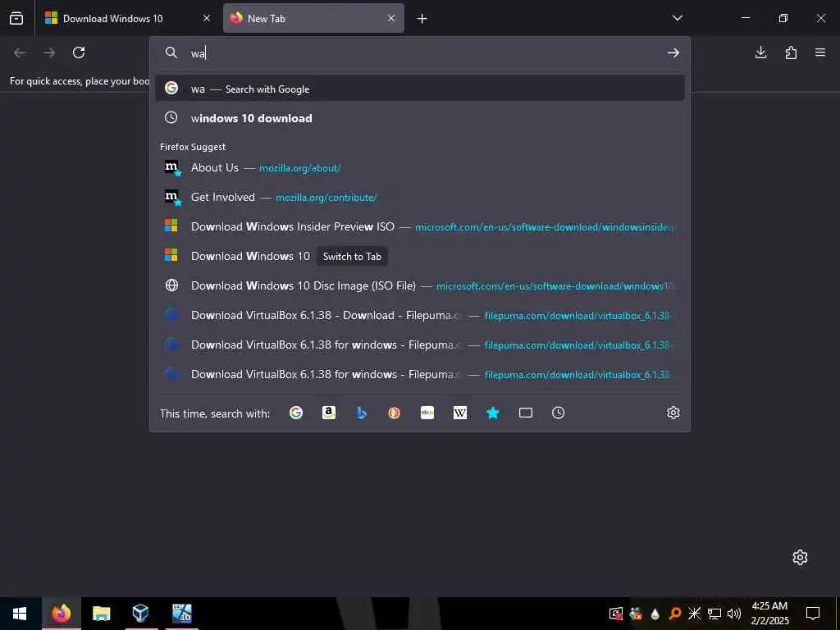Search this time with eBay icon

(x=427, y=413)
